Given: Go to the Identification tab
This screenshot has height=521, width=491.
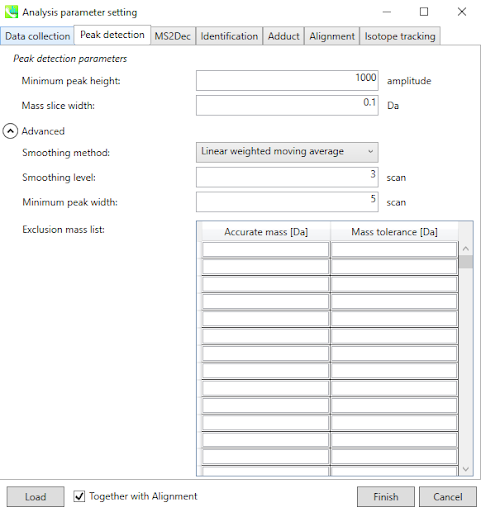Looking at the screenshot, I should coord(229,36).
